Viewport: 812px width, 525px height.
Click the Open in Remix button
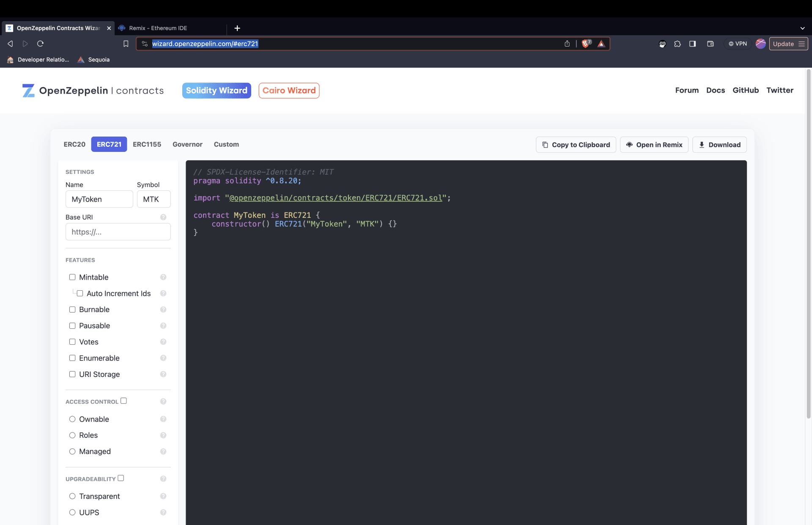pos(654,145)
